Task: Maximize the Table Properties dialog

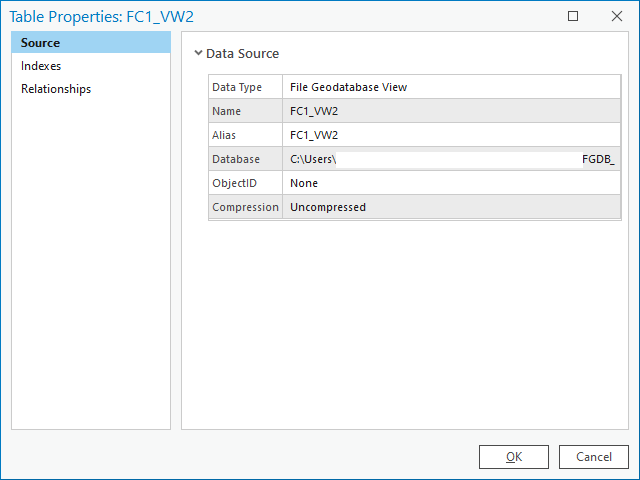Action: click(x=573, y=16)
